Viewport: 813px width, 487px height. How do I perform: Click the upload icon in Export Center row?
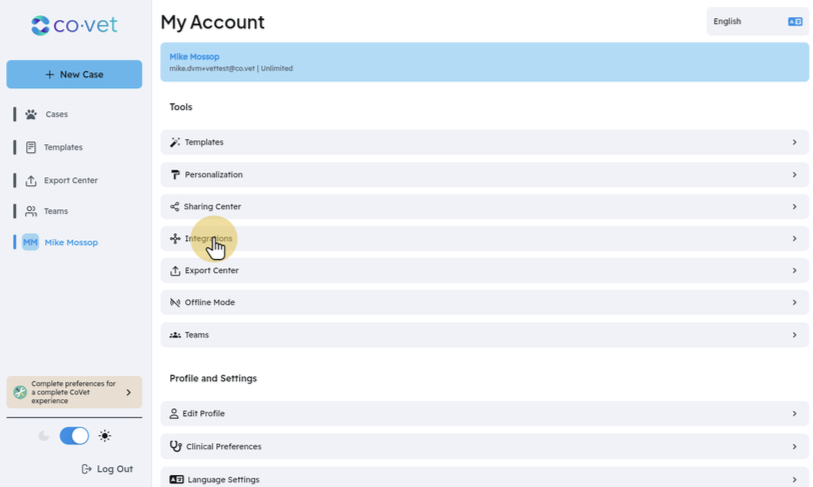pyautogui.click(x=175, y=271)
